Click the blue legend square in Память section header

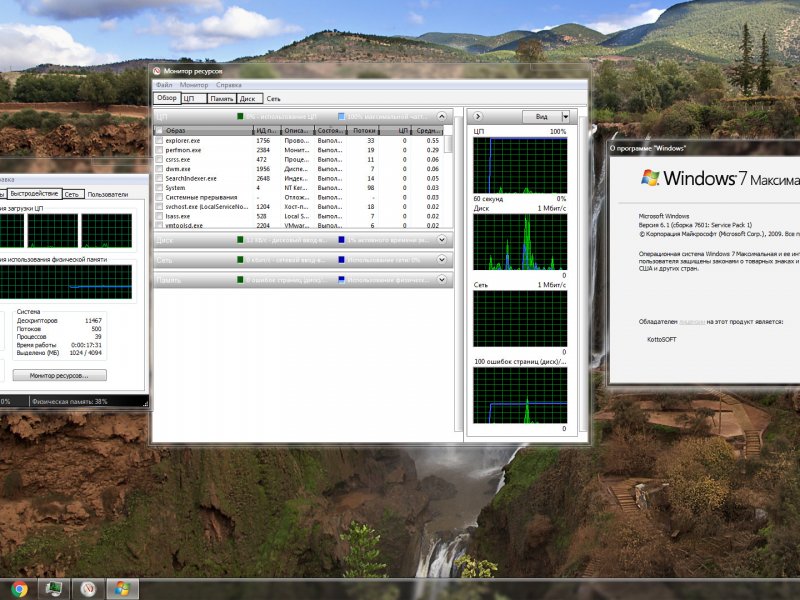point(341,280)
